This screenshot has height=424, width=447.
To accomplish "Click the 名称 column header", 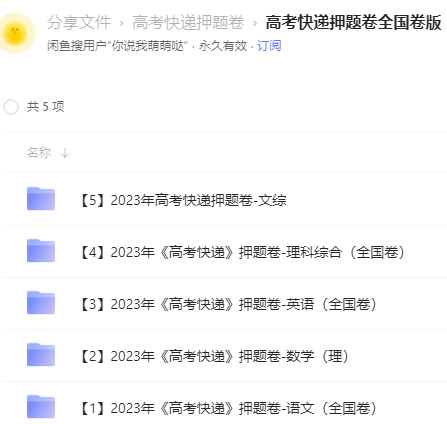I will (39, 153).
